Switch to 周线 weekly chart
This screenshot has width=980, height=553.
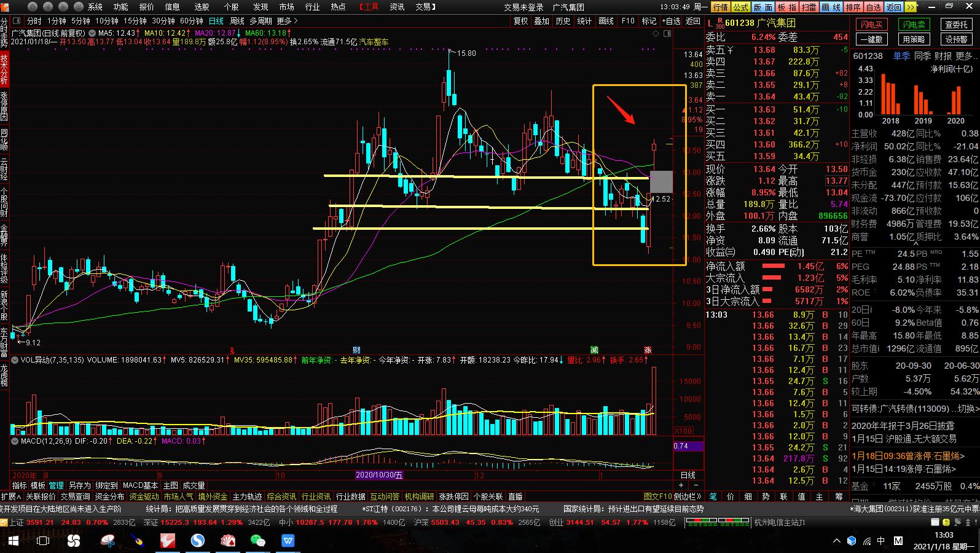pyautogui.click(x=237, y=21)
